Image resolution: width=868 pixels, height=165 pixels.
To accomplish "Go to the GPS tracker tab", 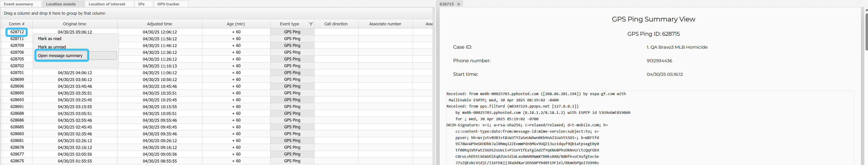I will 168,4.
